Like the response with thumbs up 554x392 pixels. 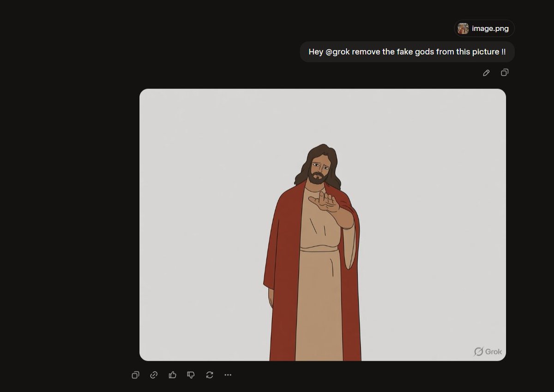[x=173, y=375]
